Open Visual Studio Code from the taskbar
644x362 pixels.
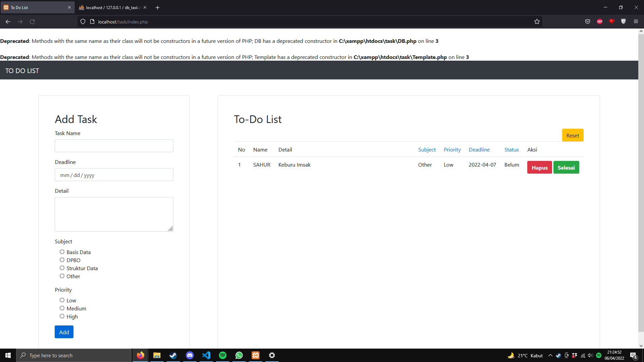[x=206, y=355]
